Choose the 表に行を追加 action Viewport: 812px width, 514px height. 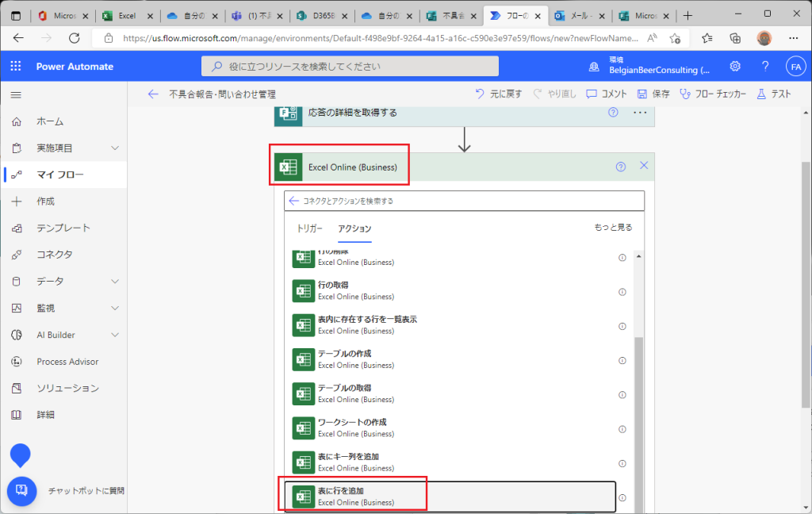[450, 497]
